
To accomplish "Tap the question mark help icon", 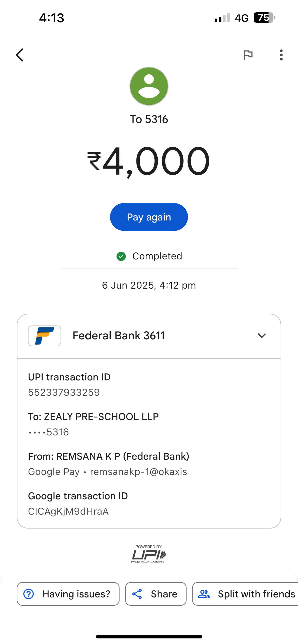I will tap(29, 594).
